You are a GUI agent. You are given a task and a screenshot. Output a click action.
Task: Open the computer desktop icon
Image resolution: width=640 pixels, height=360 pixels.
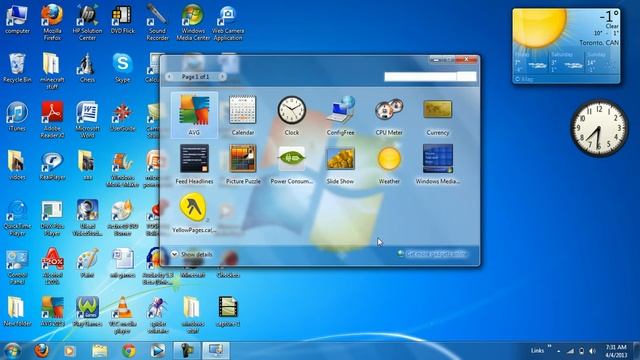click(17, 20)
